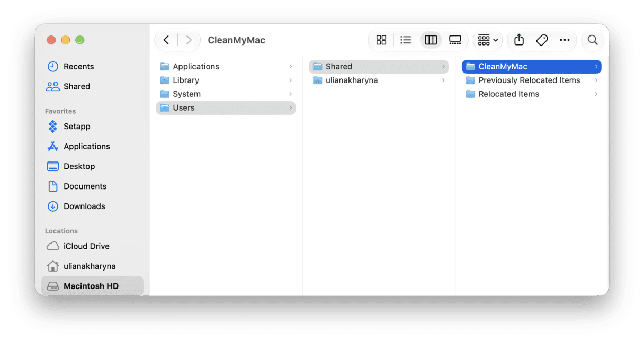Screen dimensions: 644x342
Task: Select Library folder in first column
Action: coord(226,80)
